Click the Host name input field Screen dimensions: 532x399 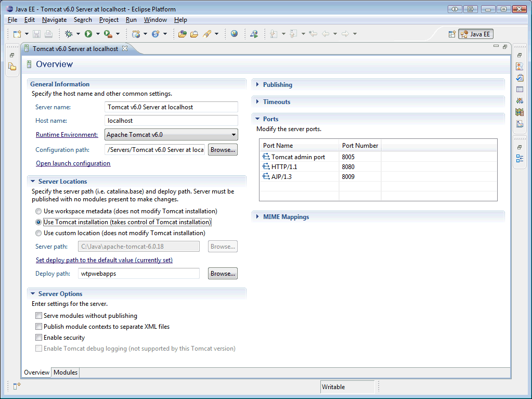[171, 121]
